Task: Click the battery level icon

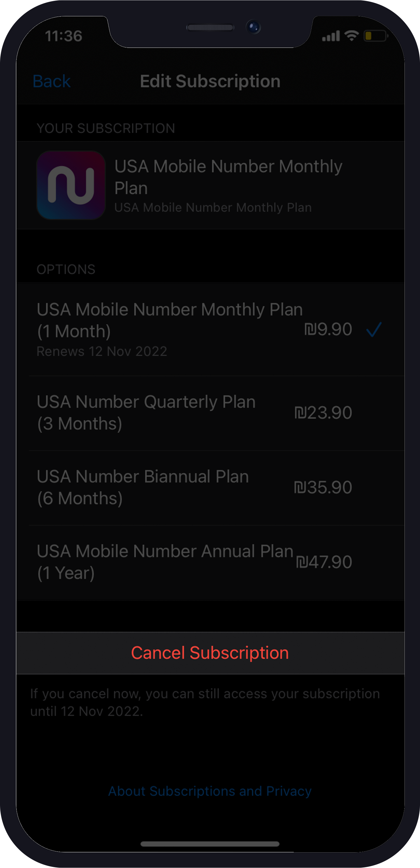Action: [375, 36]
